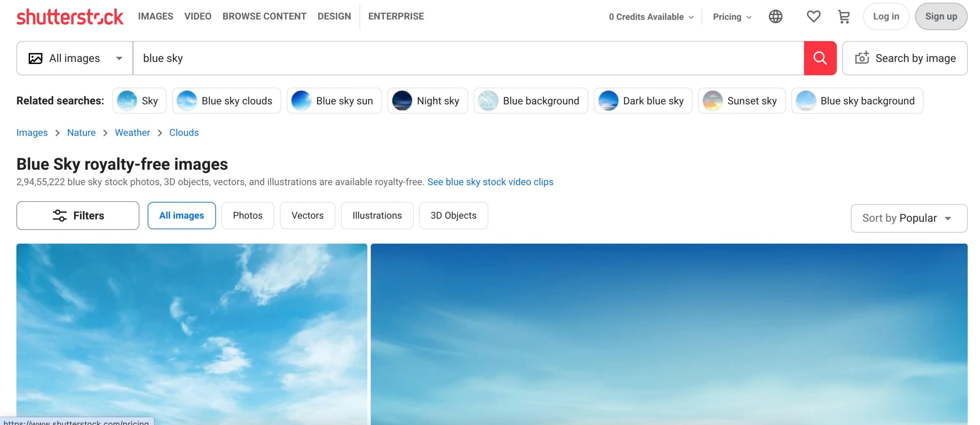Click the Filters icon button
980x425 pixels.
(59, 215)
